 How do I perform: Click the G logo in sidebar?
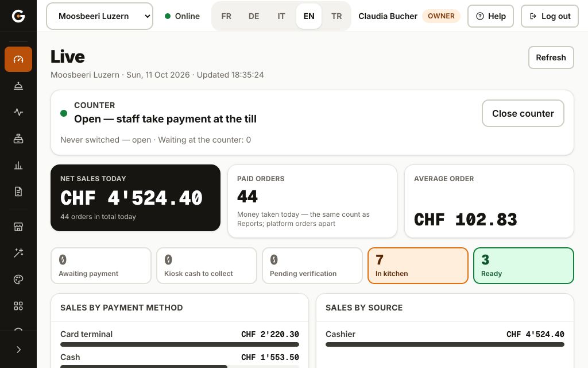[18, 16]
